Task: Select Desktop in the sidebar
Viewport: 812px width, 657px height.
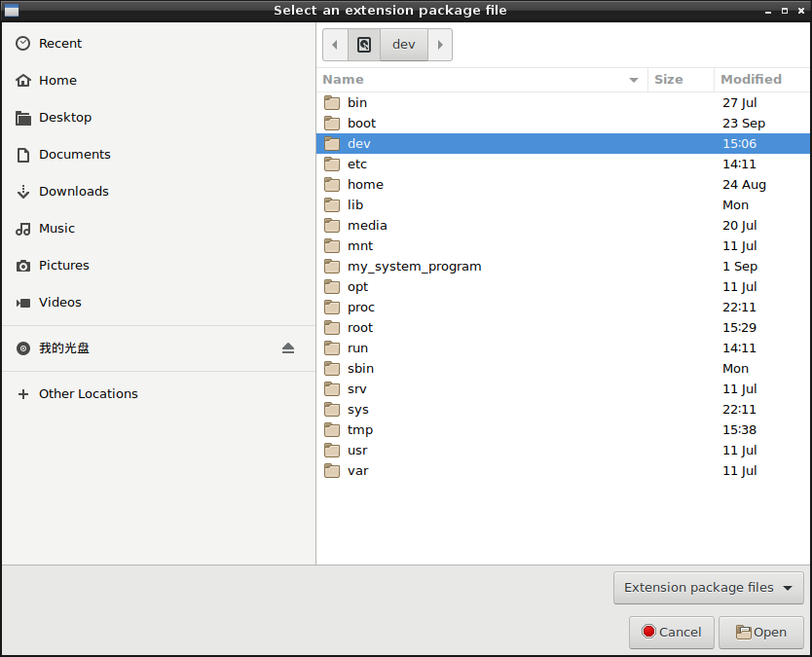Action: click(159, 118)
